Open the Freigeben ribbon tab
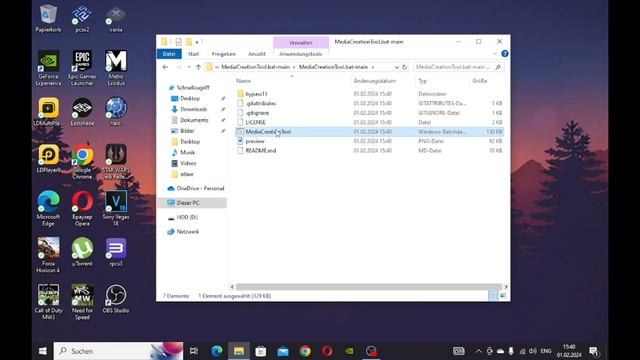640x360 pixels. (x=224, y=54)
